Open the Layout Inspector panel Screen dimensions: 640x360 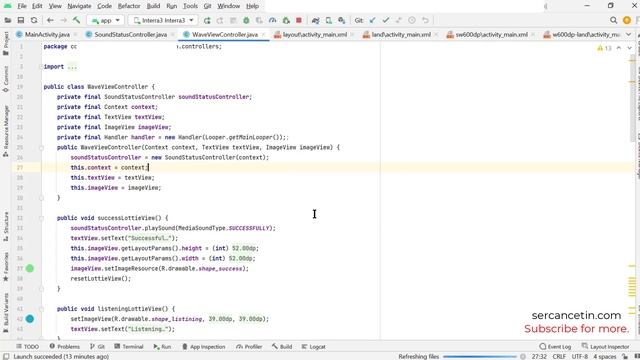[605, 347]
